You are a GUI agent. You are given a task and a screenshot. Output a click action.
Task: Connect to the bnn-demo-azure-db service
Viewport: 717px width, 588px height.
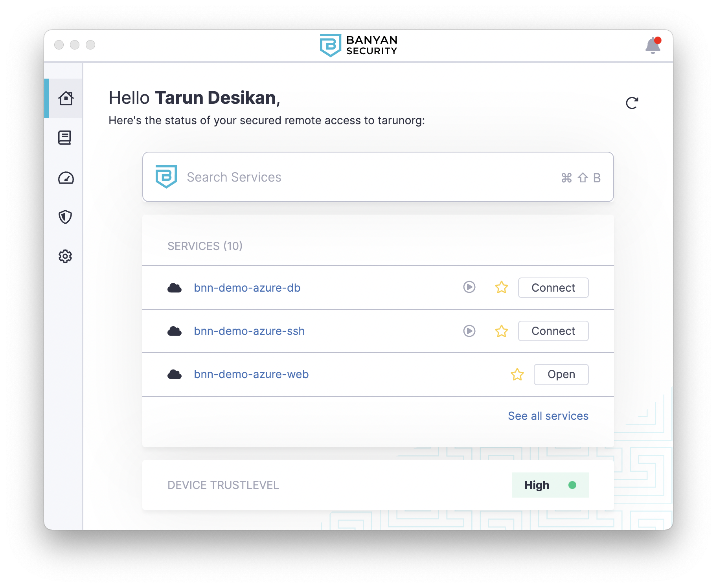tap(553, 288)
